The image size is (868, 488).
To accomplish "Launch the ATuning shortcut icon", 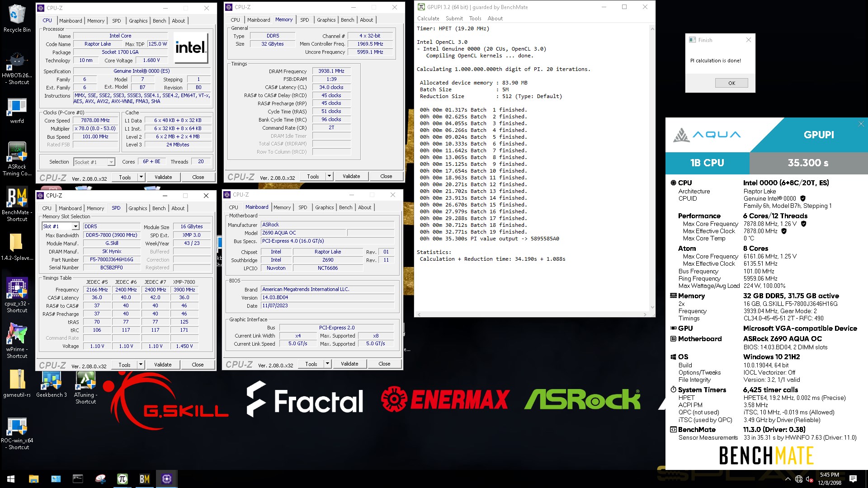I will (85, 387).
